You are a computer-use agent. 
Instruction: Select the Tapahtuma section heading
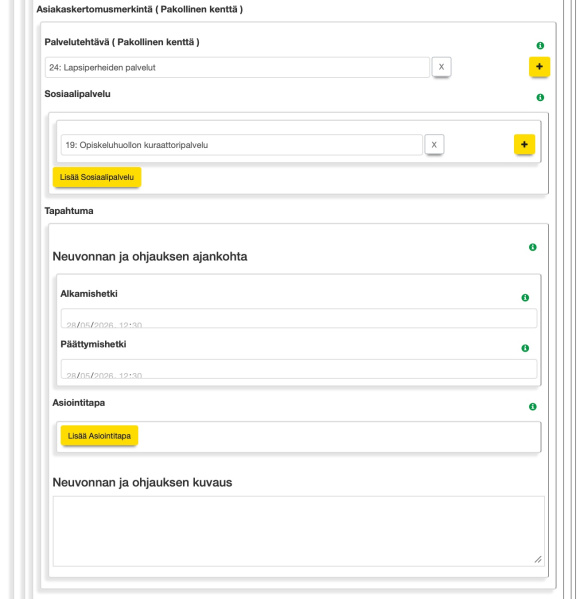tap(69, 211)
